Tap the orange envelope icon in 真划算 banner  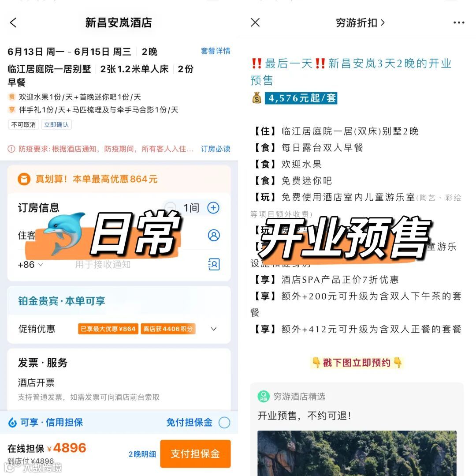(x=24, y=179)
